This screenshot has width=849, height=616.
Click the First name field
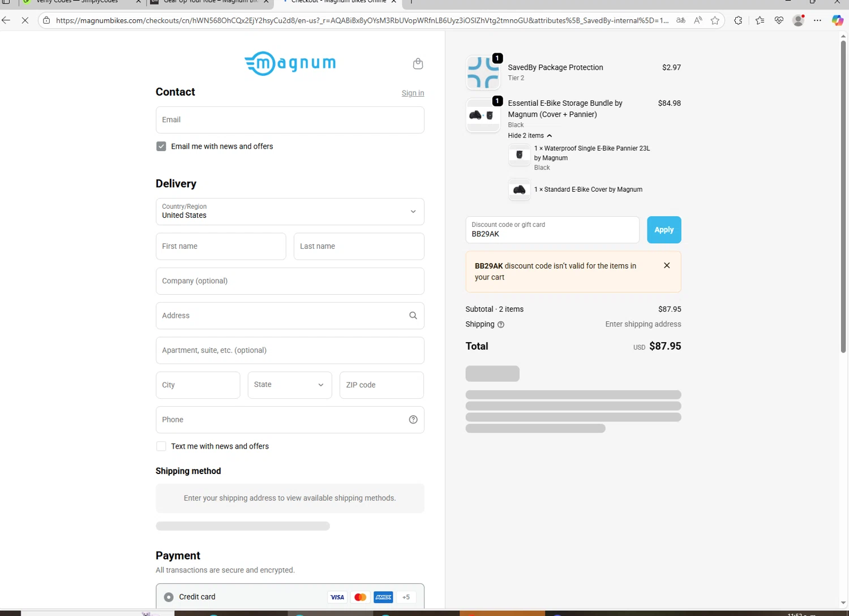point(221,247)
